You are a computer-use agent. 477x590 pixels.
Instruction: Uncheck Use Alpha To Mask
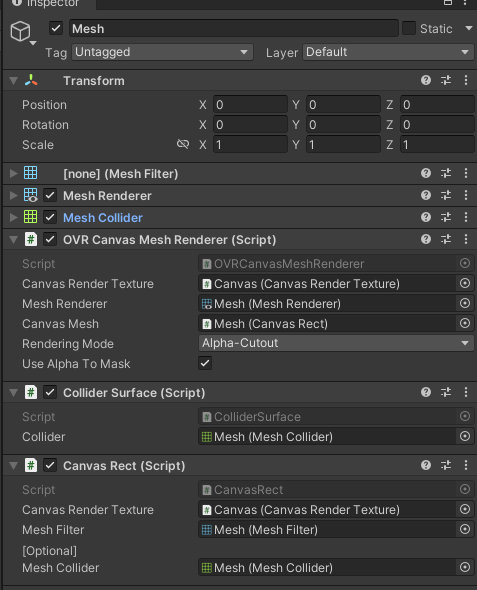coord(205,363)
